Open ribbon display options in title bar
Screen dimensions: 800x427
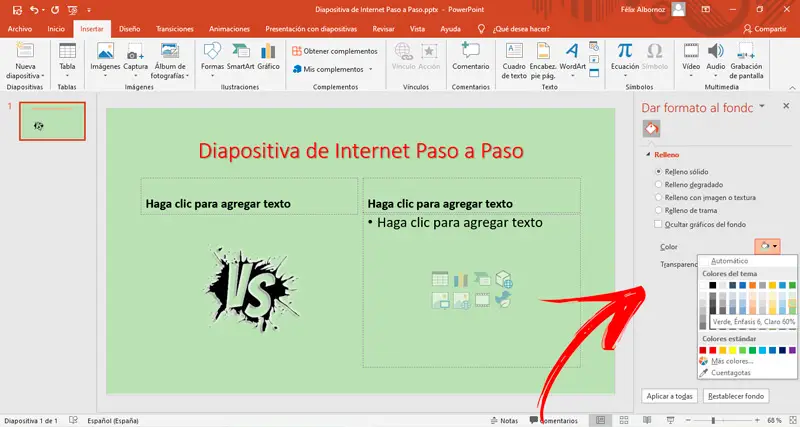pyautogui.click(x=706, y=9)
